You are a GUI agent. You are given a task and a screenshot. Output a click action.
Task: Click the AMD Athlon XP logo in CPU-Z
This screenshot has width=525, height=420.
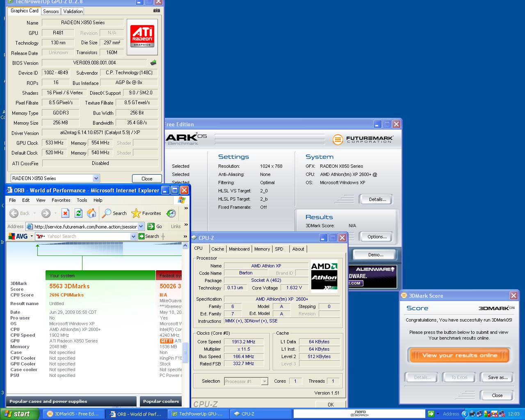(324, 276)
